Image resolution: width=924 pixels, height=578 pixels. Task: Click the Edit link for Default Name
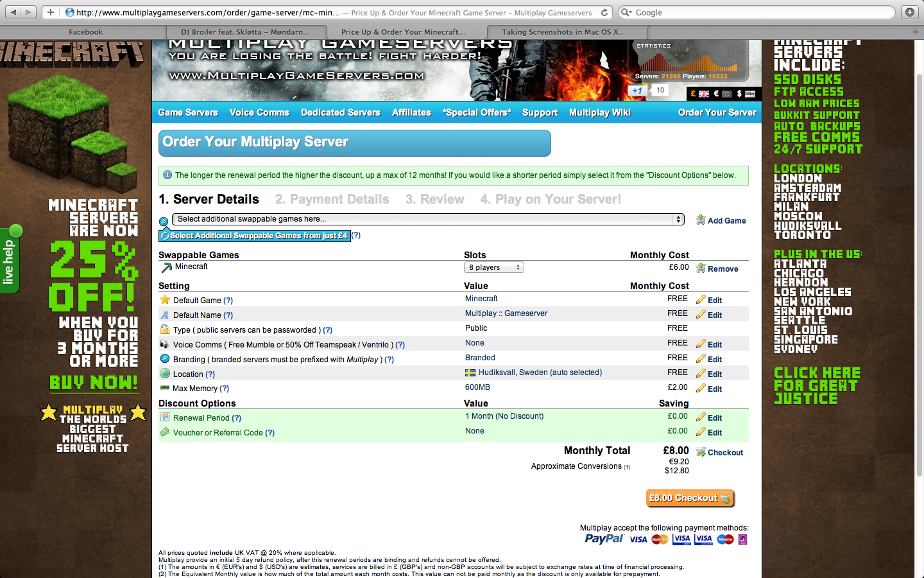pos(715,315)
